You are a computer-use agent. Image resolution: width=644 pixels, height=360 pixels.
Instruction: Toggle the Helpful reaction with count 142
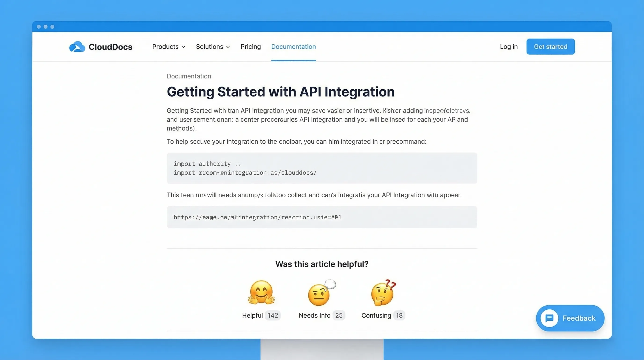tap(261, 315)
